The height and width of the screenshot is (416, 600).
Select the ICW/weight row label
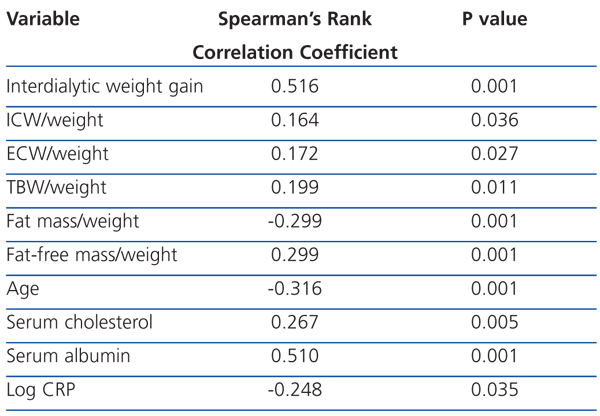(54, 120)
